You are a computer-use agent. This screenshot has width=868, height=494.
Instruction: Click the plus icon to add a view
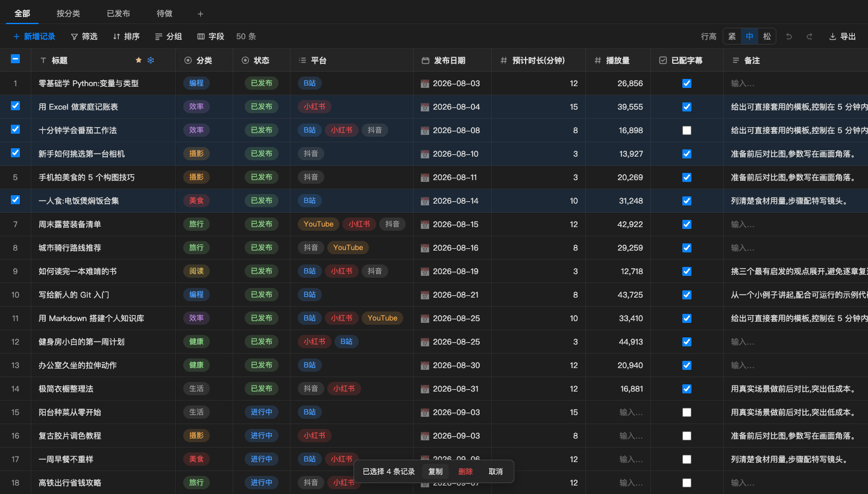point(201,13)
